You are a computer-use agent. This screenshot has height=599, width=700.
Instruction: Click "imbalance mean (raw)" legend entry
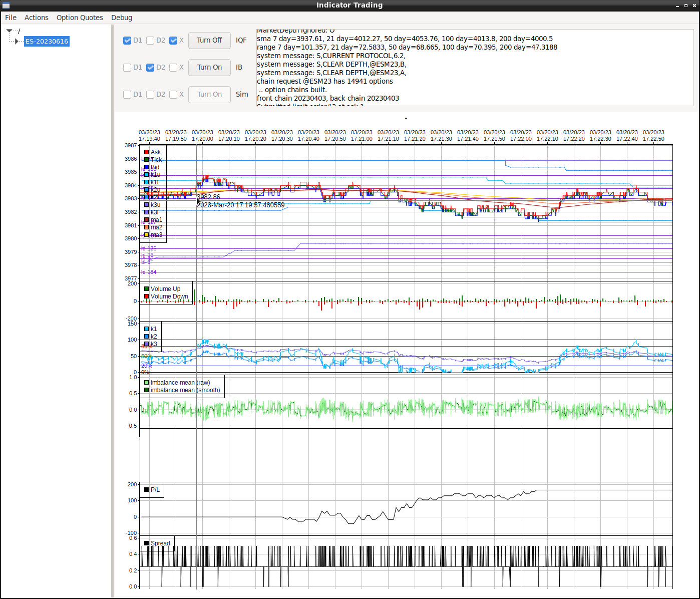(x=177, y=383)
